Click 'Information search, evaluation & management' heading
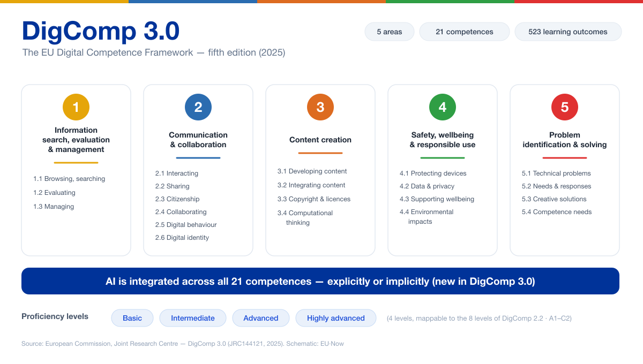The width and height of the screenshot is (643, 364). pos(76,140)
